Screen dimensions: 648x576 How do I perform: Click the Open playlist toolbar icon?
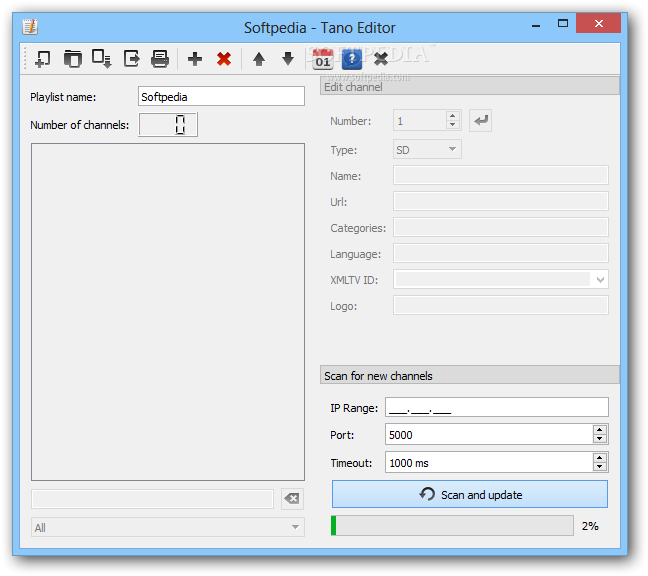click(x=73, y=59)
